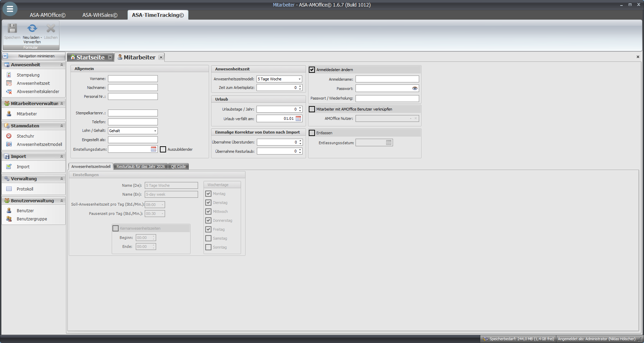Click into the Vorname text field
The image size is (644, 343).
tap(133, 79)
